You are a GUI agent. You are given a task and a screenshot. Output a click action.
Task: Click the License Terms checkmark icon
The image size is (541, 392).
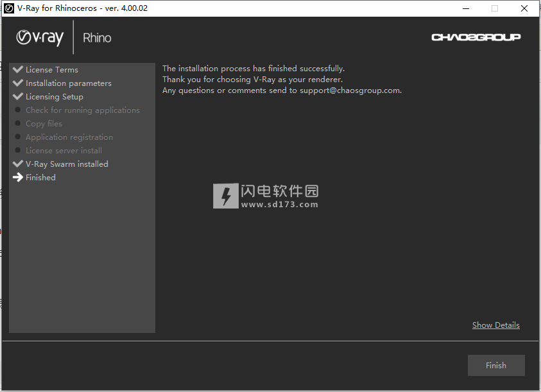(x=18, y=69)
